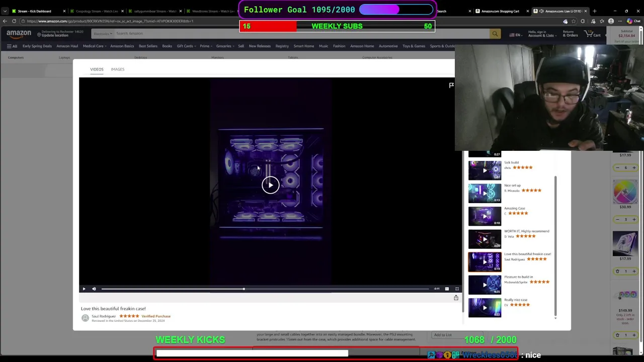Select the VIDEOS tab

point(97,69)
